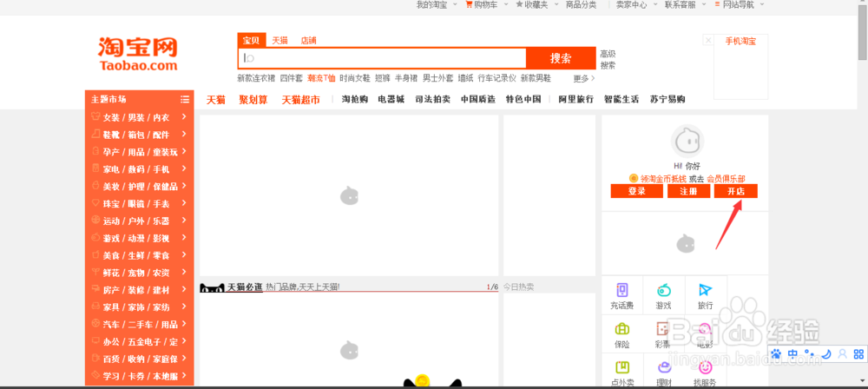Expand the chevron on 房产 / 装修 / 建材
The image size is (868, 389).
[x=184, y=289]
